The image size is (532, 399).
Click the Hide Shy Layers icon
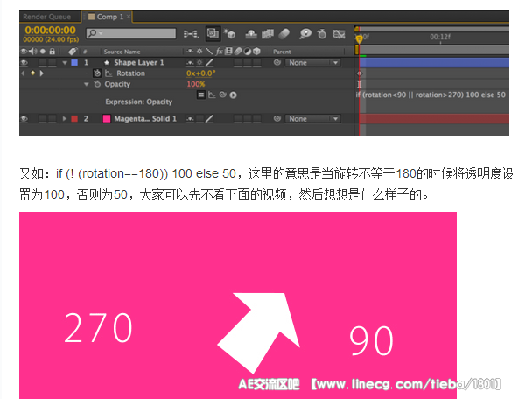[251, 34]
